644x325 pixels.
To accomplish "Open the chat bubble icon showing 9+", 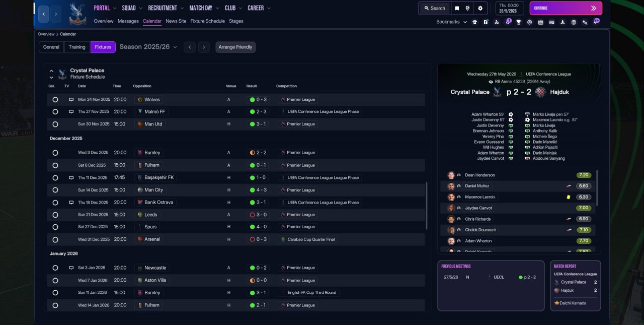I will [x=596, y=22].
